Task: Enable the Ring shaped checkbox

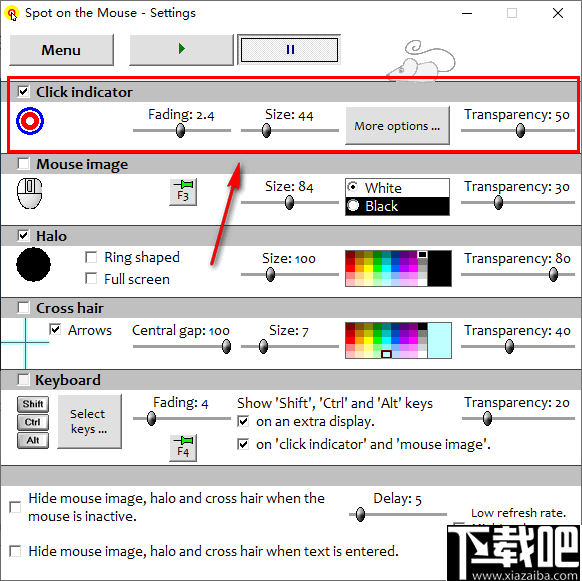Action: click(x=91, y=257)
